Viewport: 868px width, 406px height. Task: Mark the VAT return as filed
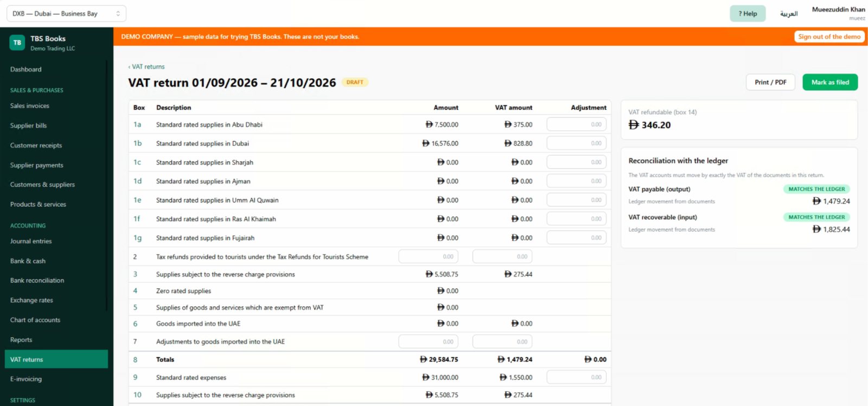click(830, 82)
